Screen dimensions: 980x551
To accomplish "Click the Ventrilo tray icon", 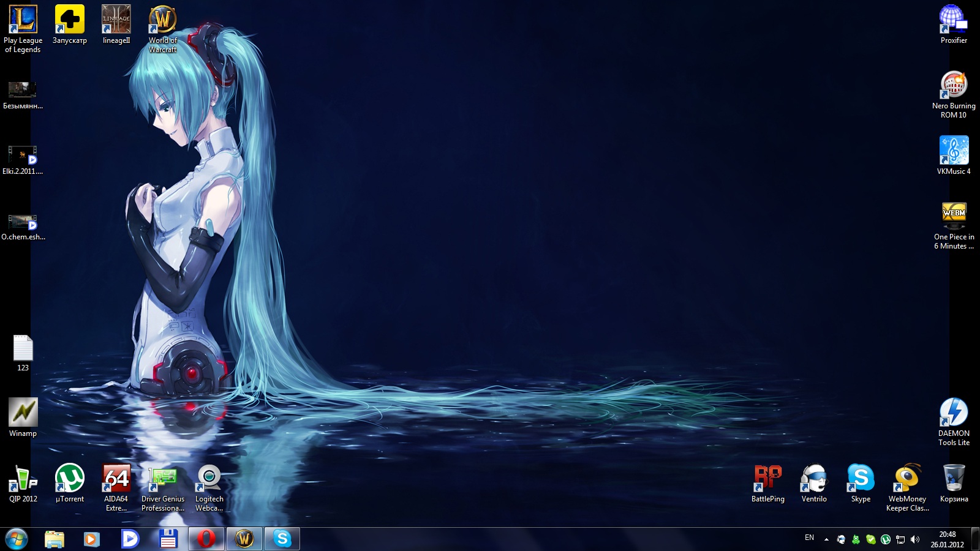I will [841, 539].
